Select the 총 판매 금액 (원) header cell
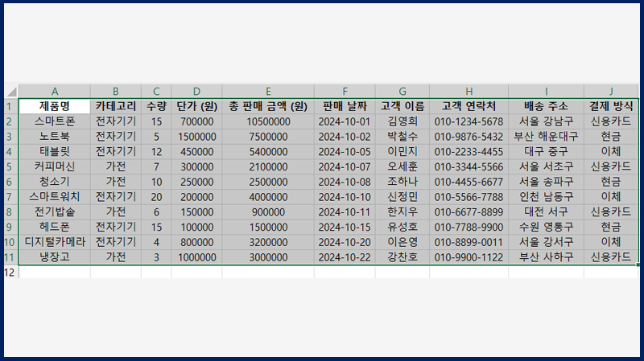This screenshot has height=361, width=644. point(268,107)
